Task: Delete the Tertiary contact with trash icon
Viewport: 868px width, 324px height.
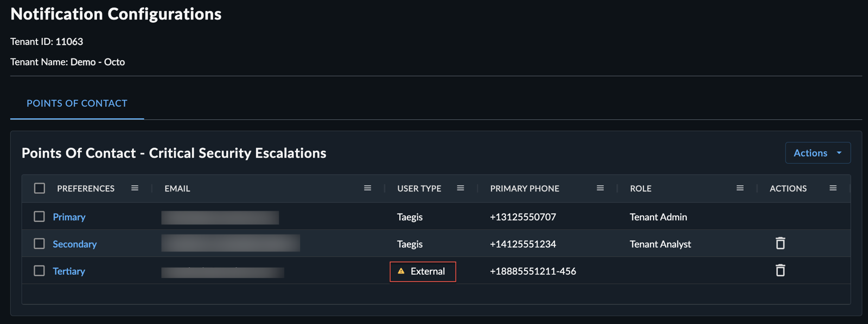Action: (780, 270)
